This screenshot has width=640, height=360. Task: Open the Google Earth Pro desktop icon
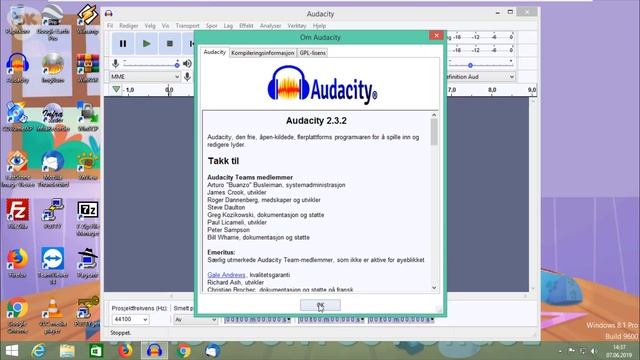click(x=53, y=22)
